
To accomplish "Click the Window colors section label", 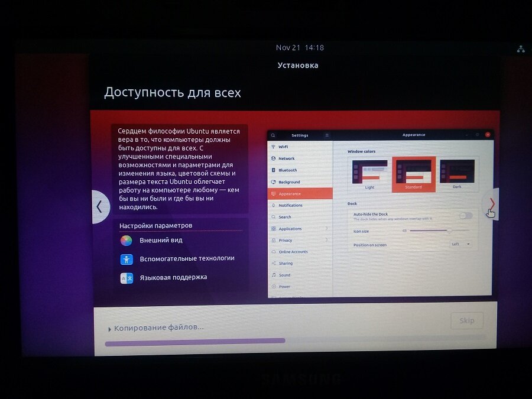I will click(361, 151).
